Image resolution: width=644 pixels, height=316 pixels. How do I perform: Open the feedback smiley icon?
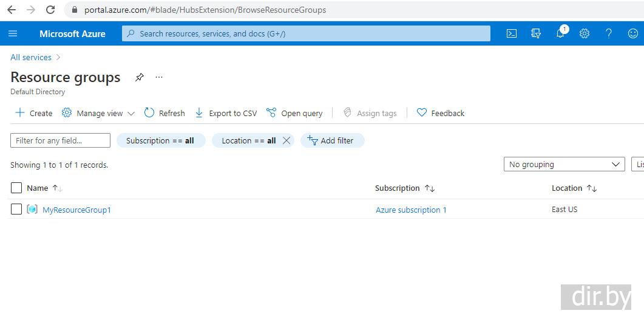[633, 34]
